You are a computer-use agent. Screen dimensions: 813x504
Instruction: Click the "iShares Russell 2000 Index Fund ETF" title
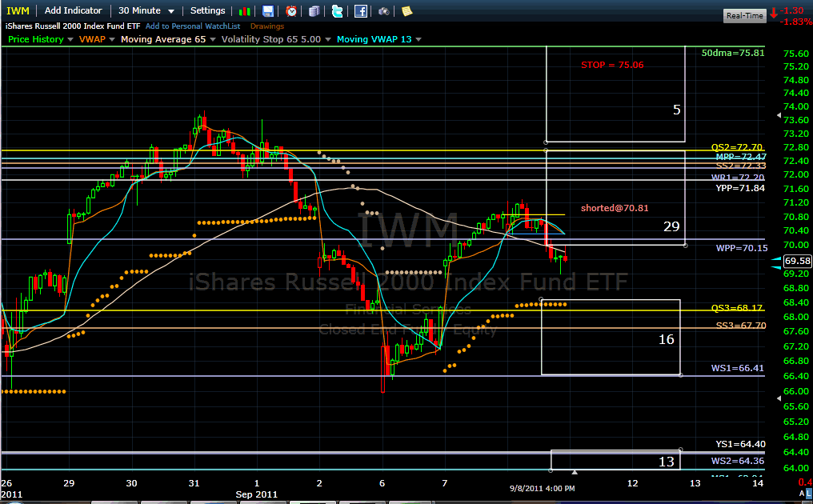[73, 26]
